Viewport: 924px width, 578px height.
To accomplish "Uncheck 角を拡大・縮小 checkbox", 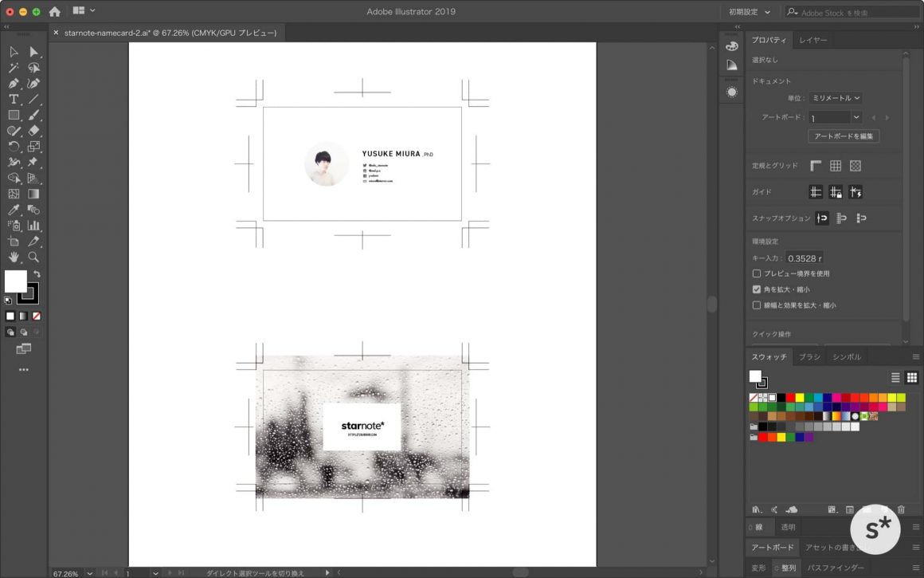I will (757, 289).
